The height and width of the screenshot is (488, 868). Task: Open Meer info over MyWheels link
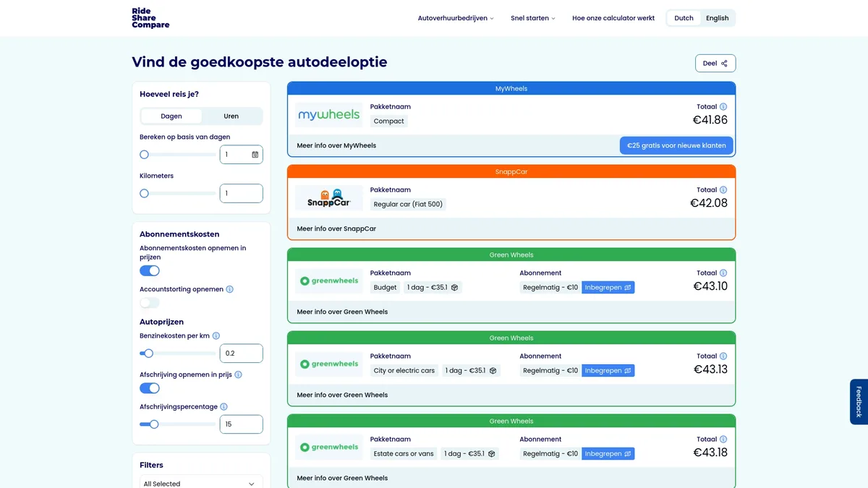tap(336, 145)
